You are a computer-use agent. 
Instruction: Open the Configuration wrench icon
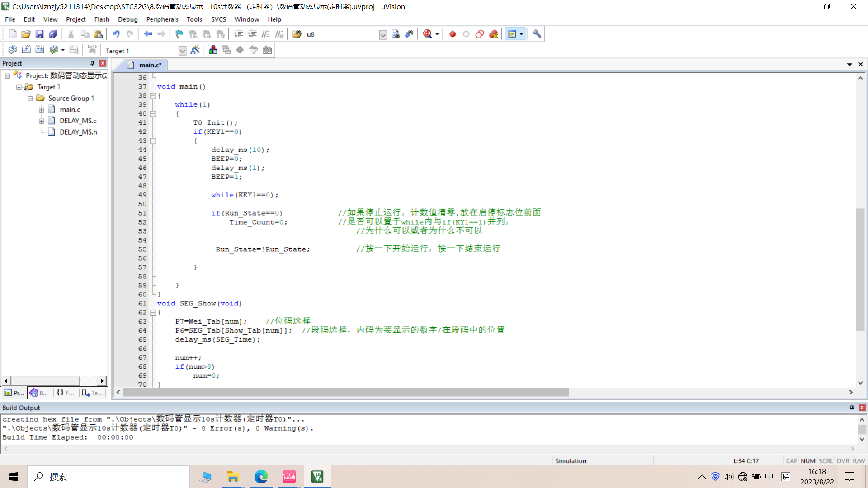(x=537, y=34)
